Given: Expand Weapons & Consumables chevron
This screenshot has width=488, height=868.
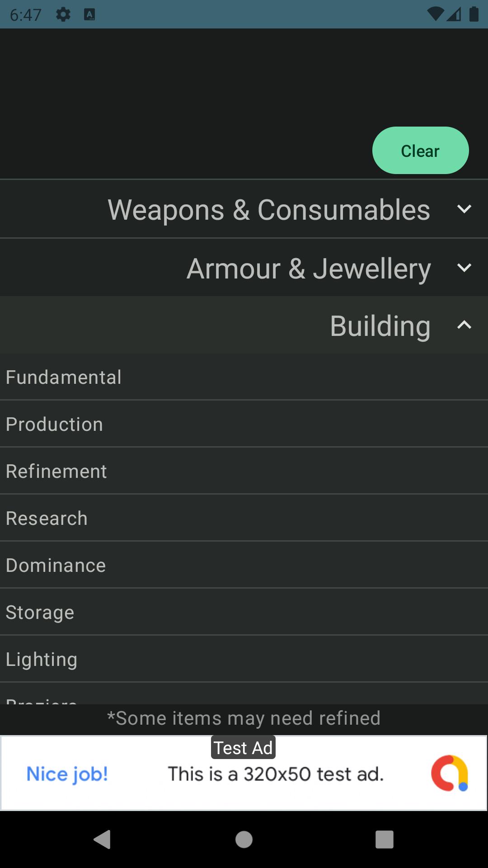Looking at the screenshot, I should [464, 209].
